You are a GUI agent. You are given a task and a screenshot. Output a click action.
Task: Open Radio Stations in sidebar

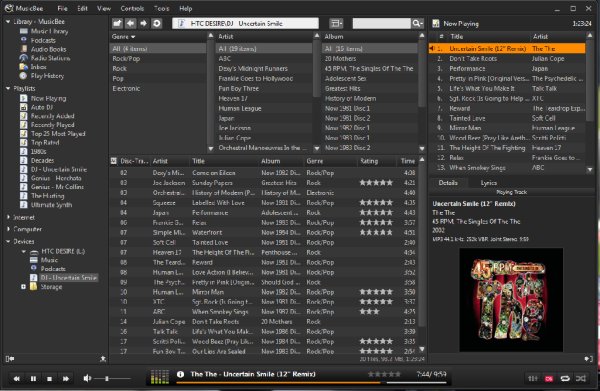(50, 58)
